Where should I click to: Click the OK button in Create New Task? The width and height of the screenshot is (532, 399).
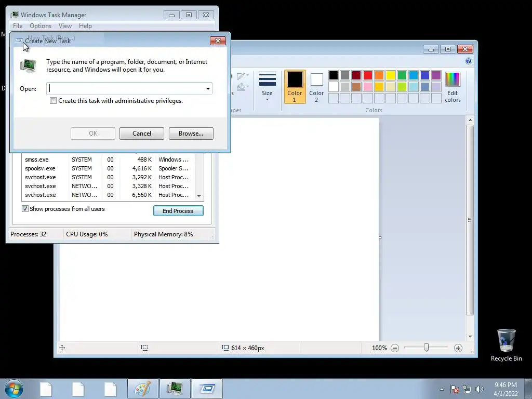tap(93, 134)
